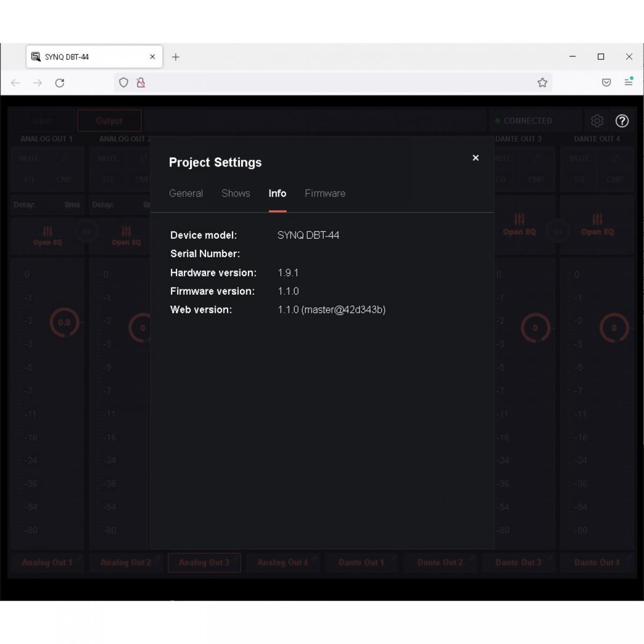Image resolution: width=644 pixels, height=644 pixels.
Task: Switch to the General tab
Action: point(186,193)
